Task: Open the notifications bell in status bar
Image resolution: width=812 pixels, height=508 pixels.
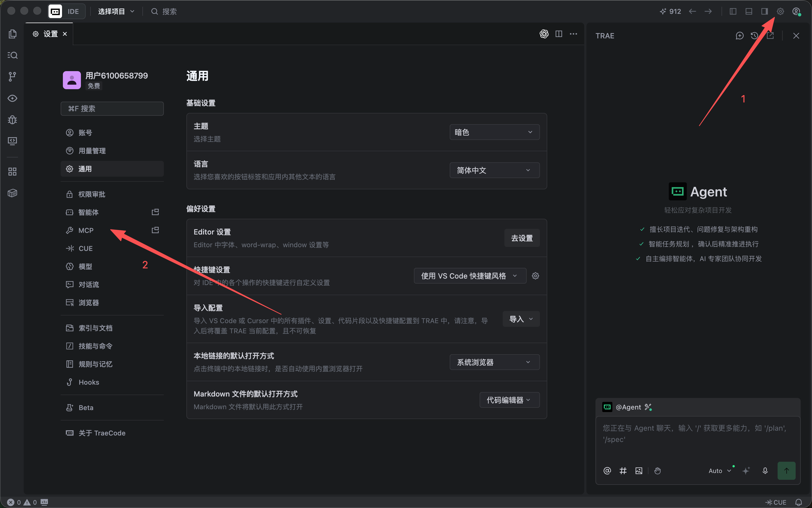Action: 798,502
